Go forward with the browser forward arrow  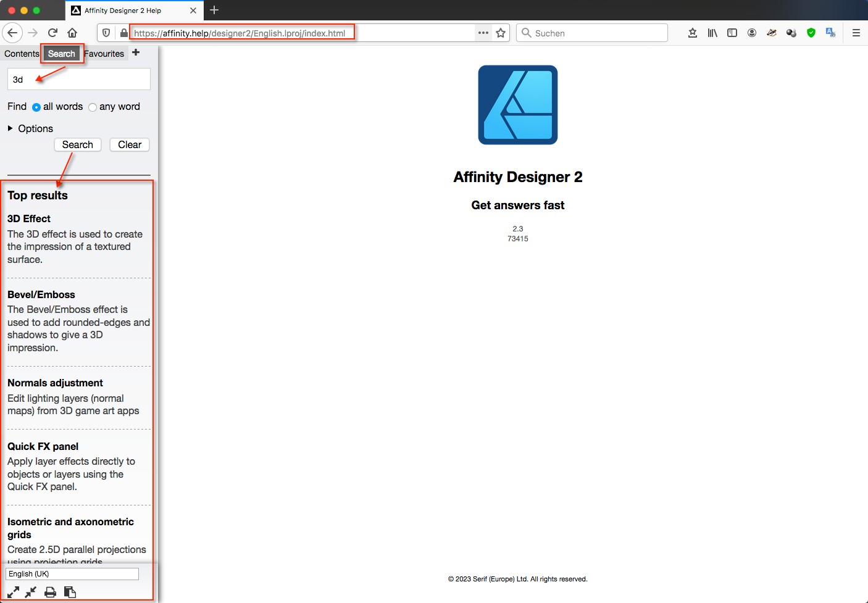33,33
